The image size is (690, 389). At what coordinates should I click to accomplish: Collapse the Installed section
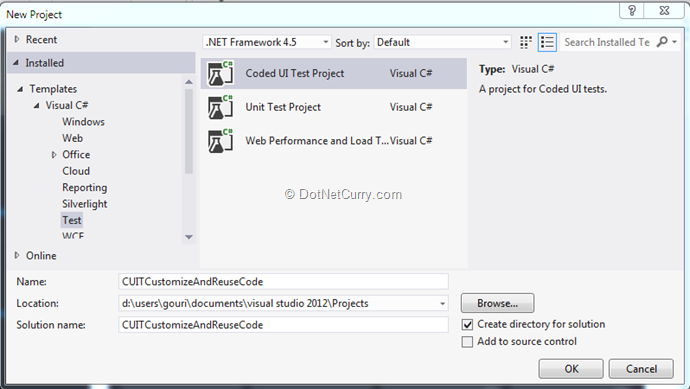tap(16, 63)
